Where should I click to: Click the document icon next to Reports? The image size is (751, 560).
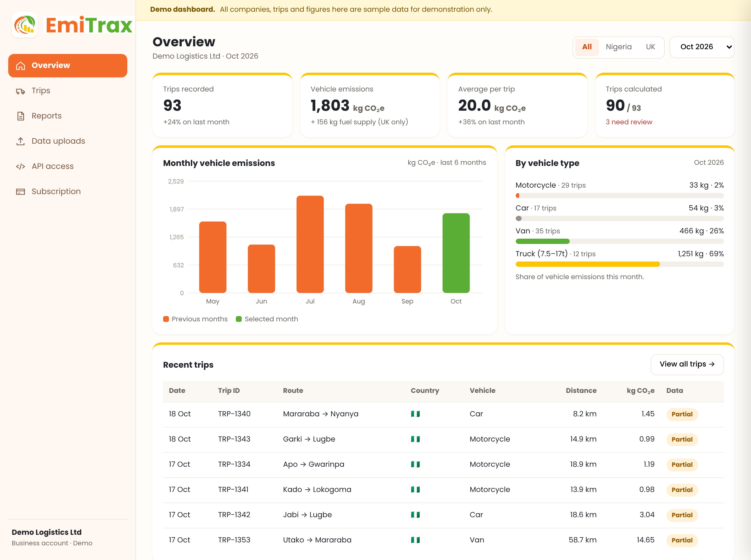click(20, 116)
